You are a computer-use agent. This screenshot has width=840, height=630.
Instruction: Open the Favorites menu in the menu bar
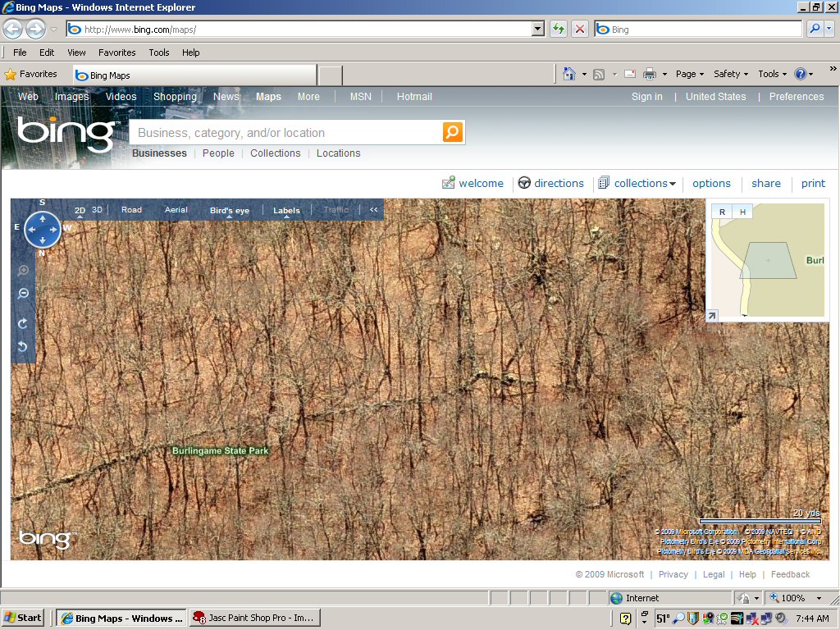pos(116,52)
